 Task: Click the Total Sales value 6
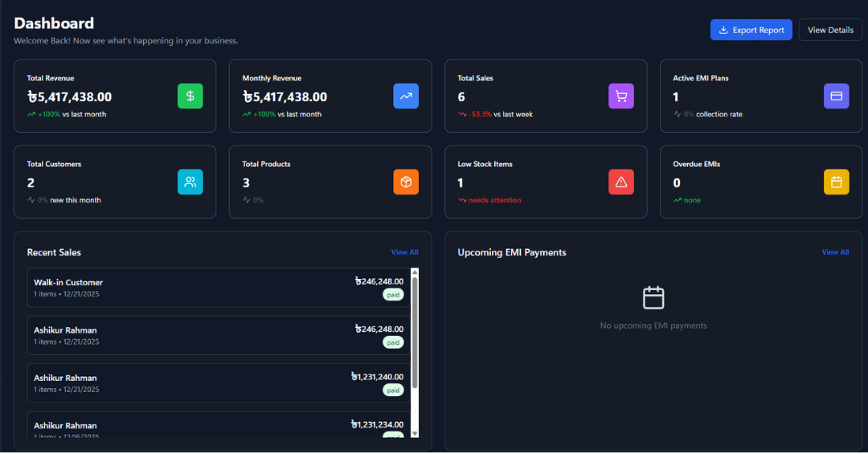coord(461,97)
